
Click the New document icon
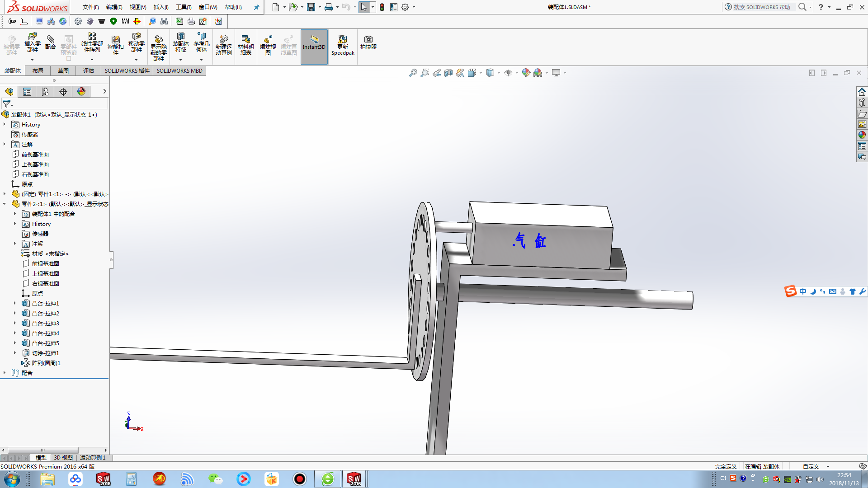276,7
